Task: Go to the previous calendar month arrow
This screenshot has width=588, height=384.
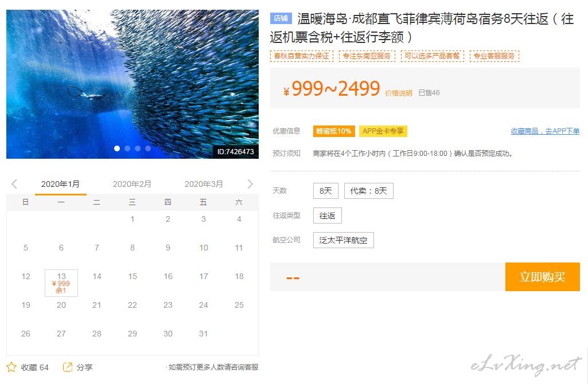Action: coord(14,184)
